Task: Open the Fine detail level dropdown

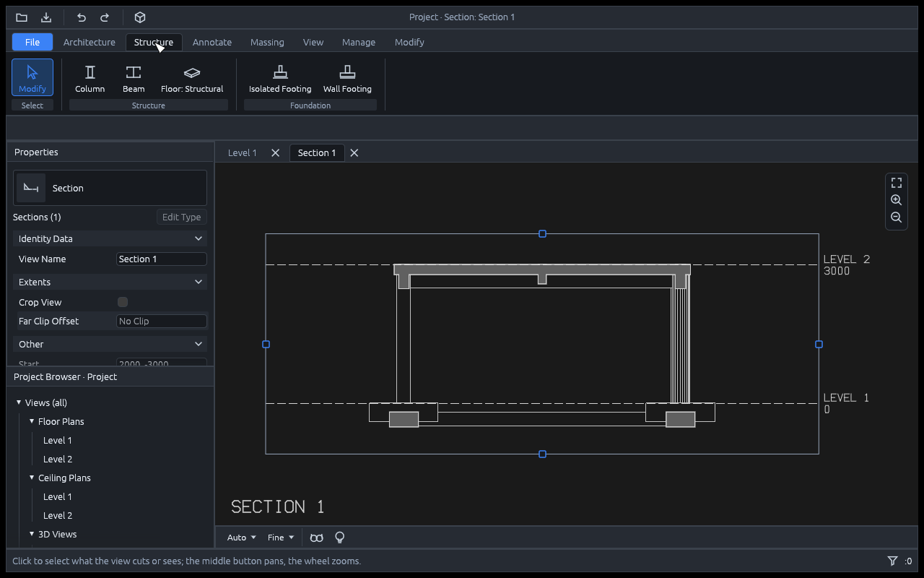Action: tap(281, 538)
